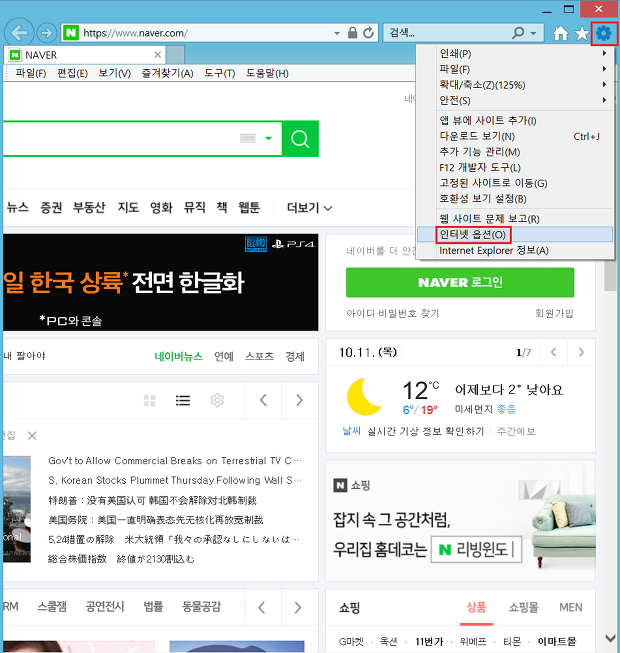
Task: Select 추가 기능 관리(M) menu item
Action: (x=515, y=152)
